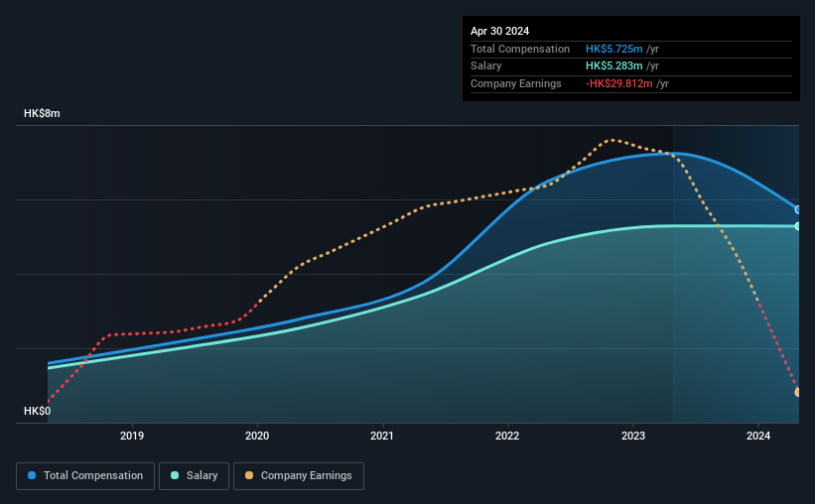Click the HK$8m y-axis label
This screenshot has height=504, width=815.
coord(42,113)
